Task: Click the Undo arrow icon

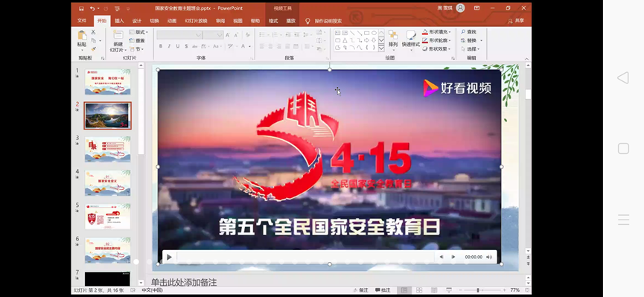Action: 92,8
